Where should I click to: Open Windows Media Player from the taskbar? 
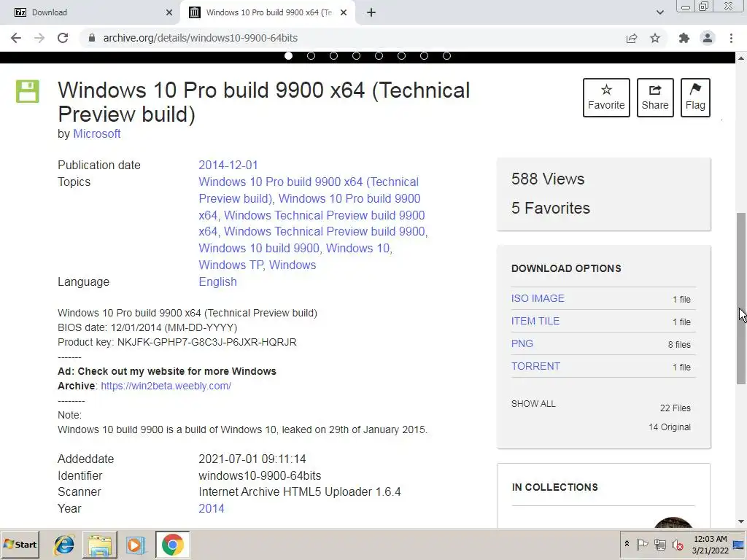point(135,544)
